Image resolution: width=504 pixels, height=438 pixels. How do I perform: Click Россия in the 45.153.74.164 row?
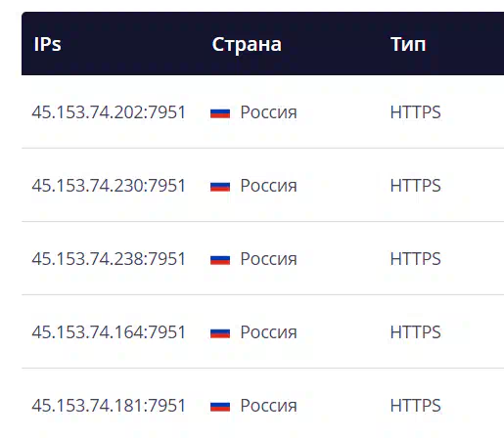[x=268, y=332]
